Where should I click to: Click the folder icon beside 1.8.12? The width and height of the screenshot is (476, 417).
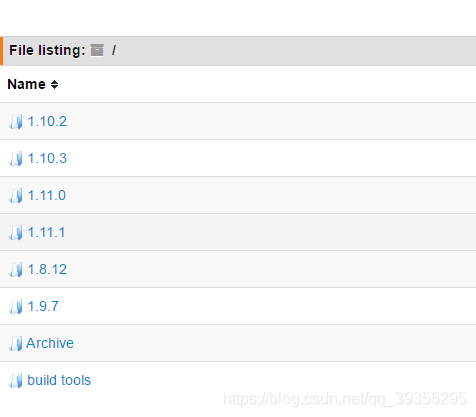click(x=16, y=270)
